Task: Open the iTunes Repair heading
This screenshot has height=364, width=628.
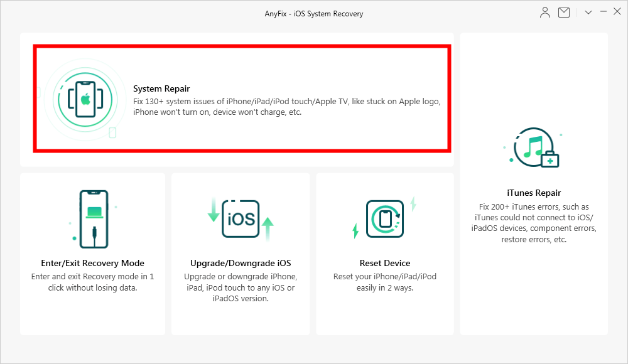Action: click(534, 193)
